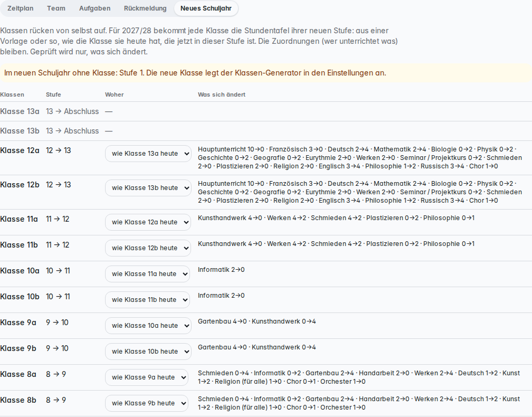The image size is (532, 417).
Task: Select the 'Klasse 10b' class name
Action: point(20,297)
